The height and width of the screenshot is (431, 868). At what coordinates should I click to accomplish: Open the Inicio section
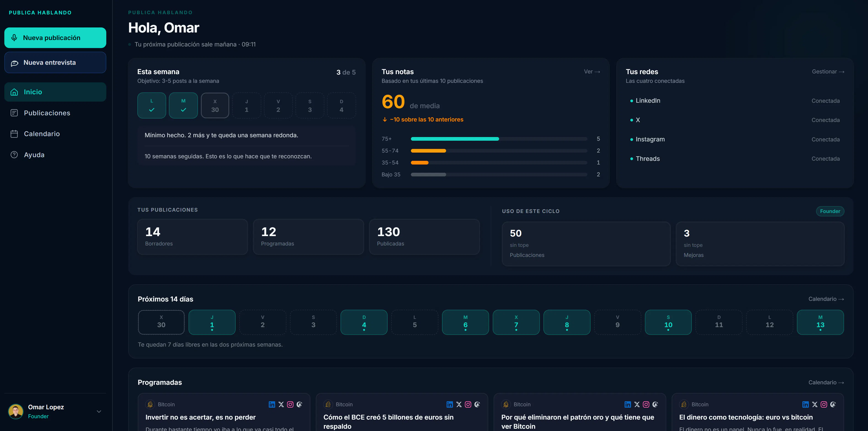pyautogui.click(x=55, y=92)
